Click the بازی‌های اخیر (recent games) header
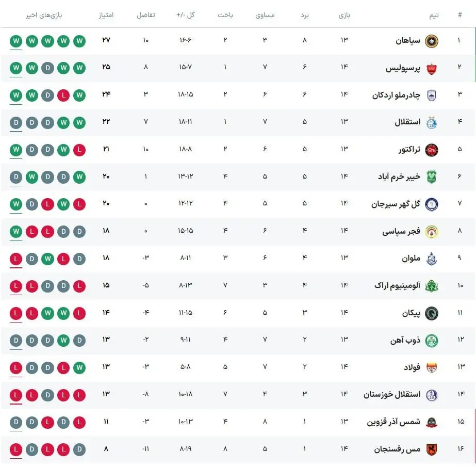This screenshot has width=476, height=467. tap(44, 15)
